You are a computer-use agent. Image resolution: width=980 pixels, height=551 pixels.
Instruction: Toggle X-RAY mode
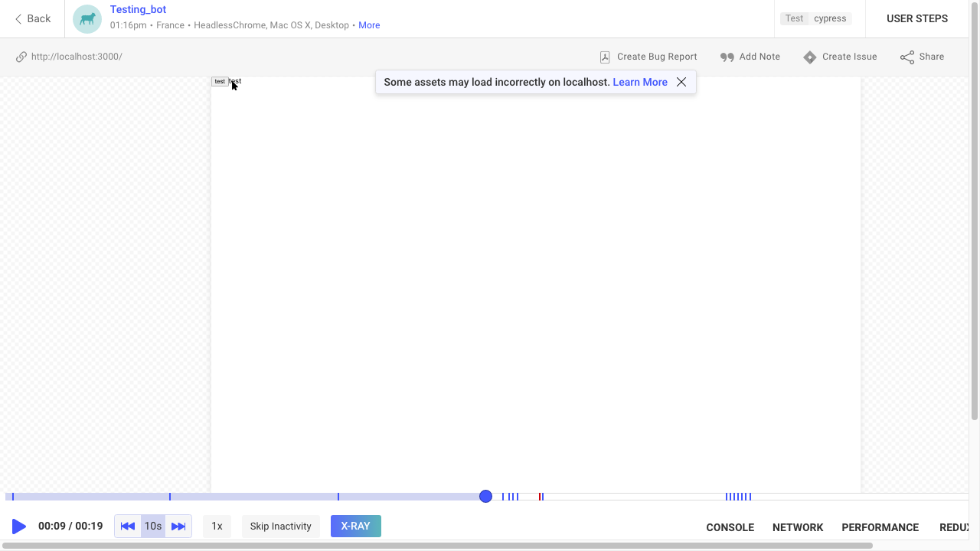click(355, 527)
